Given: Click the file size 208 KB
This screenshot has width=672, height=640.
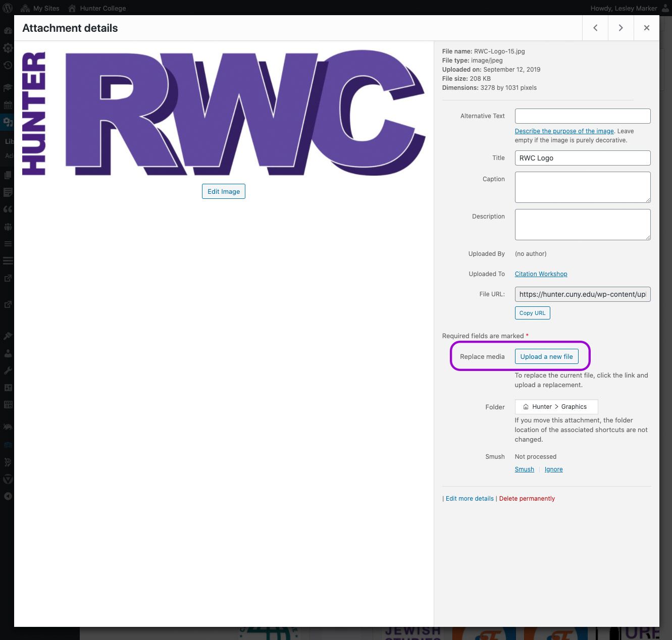Looking at the screenshot, I should coord(480,79).
